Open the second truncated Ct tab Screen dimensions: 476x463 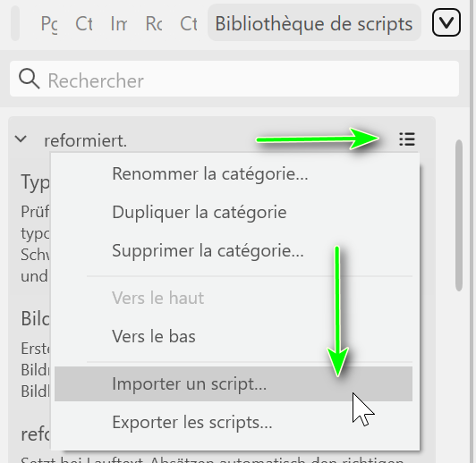coord(189,23)
